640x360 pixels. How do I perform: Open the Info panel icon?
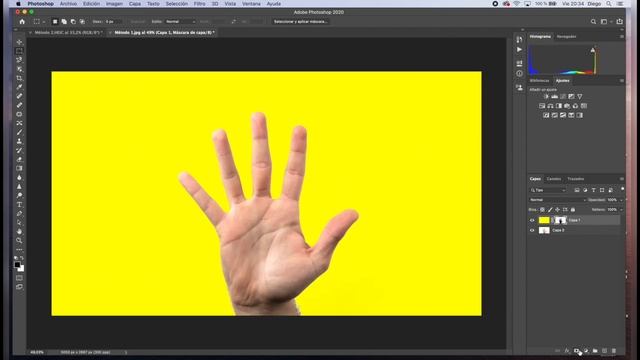(519, 74)
